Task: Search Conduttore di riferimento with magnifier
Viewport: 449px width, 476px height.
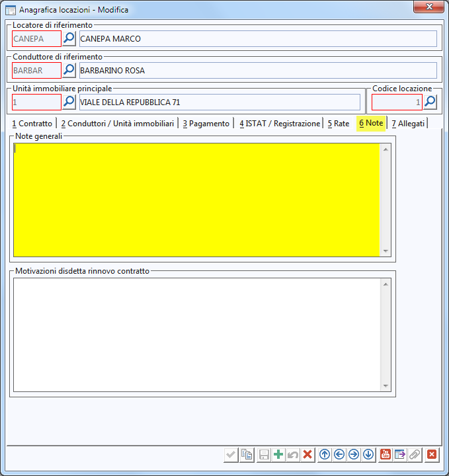Action: 69,70
